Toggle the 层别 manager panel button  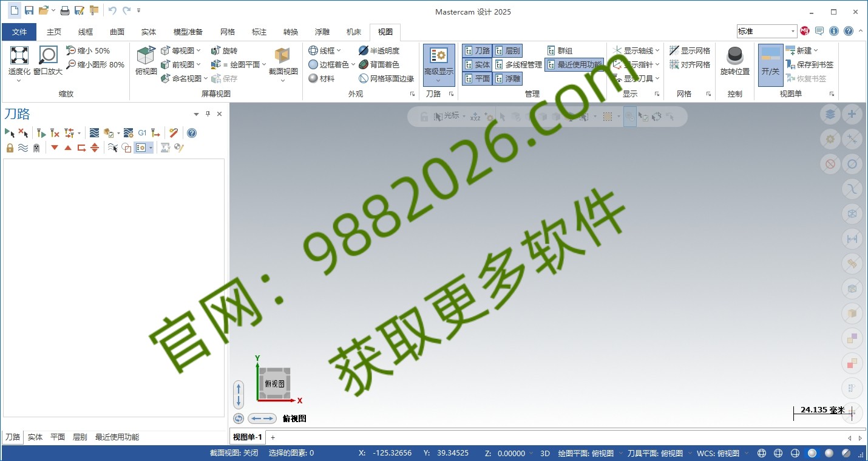click(x=507, y=50)
